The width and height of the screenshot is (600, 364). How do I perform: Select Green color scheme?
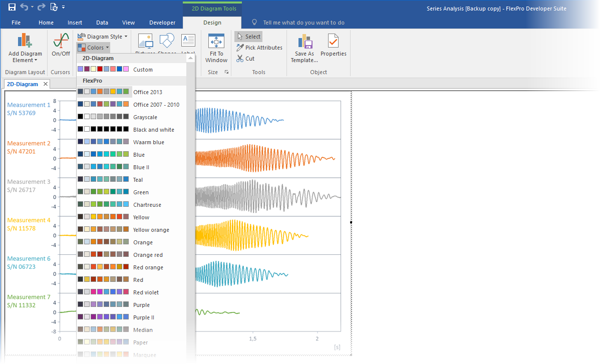132,192
